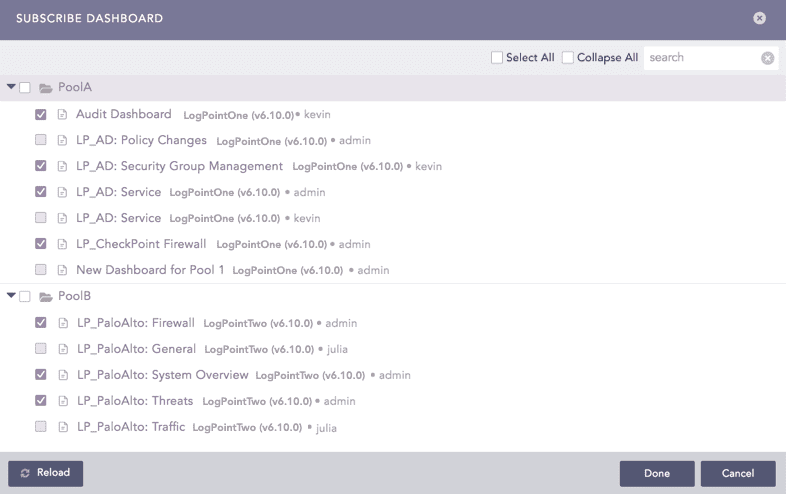Check LP_AD: Service kevin checkbox
786x494 pixels.
(41, 218)
